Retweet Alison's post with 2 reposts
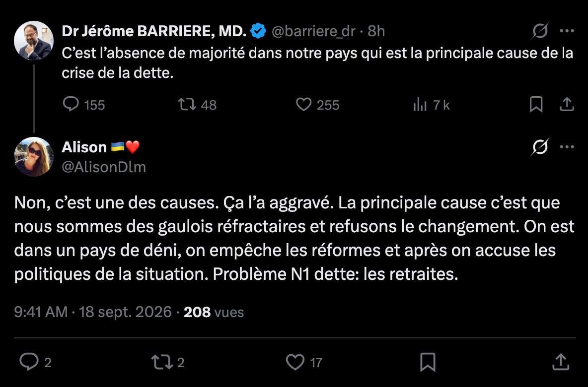Image resolution: width=588 pixels, height=387 pixels. click(x=162, y=362)
